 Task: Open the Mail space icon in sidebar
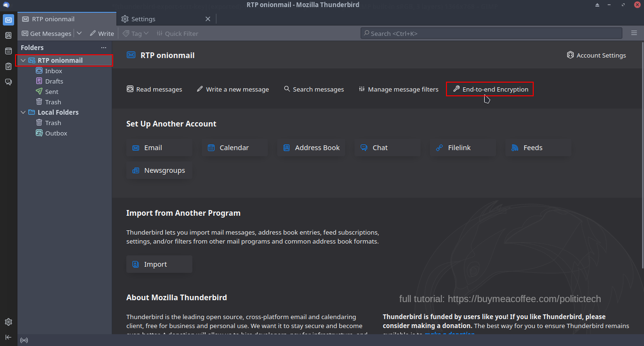[8, 20]
